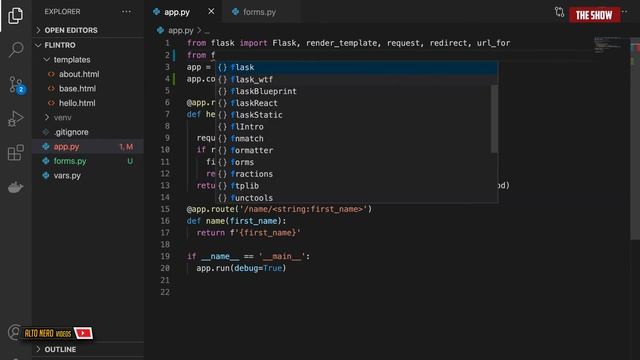The width and height of the screenshot is (640, 360).
Task: Choose the flask_wtf autocomplete suggestion
Action: (356, 79)
